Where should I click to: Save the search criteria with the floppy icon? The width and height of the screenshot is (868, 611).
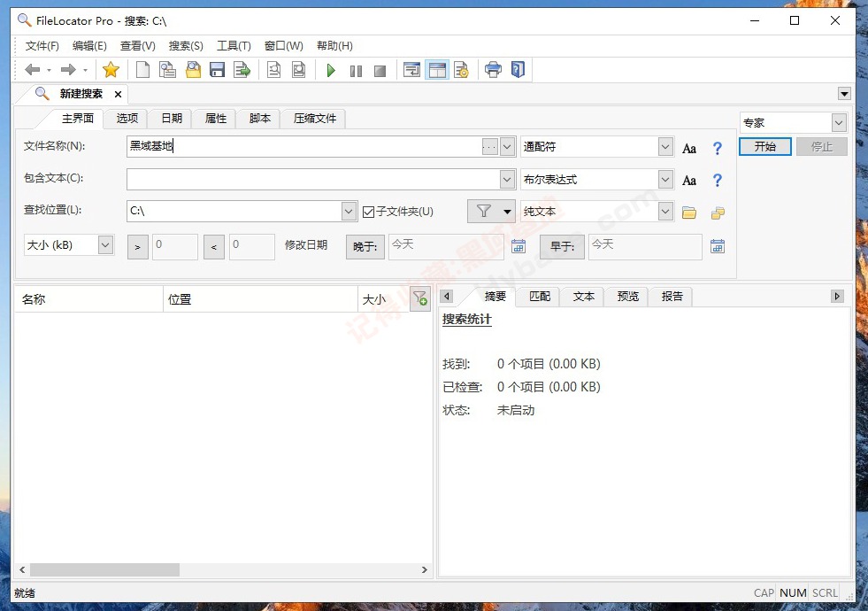(218, 69)
